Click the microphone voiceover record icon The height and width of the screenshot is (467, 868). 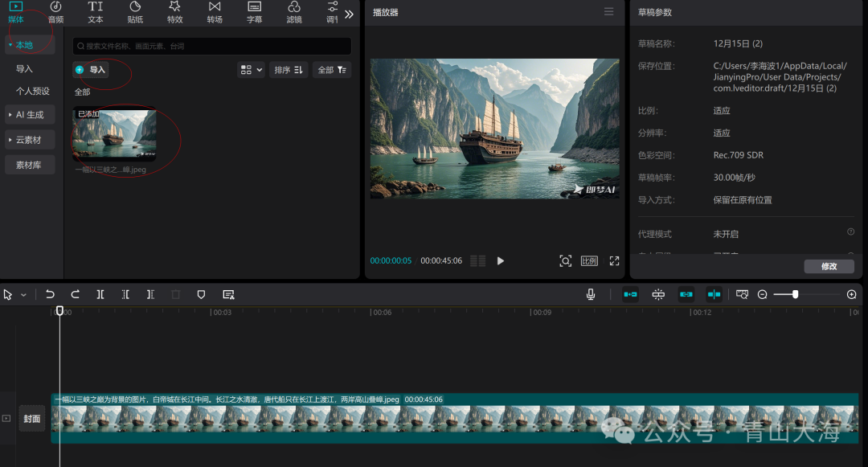click(591, 295)
